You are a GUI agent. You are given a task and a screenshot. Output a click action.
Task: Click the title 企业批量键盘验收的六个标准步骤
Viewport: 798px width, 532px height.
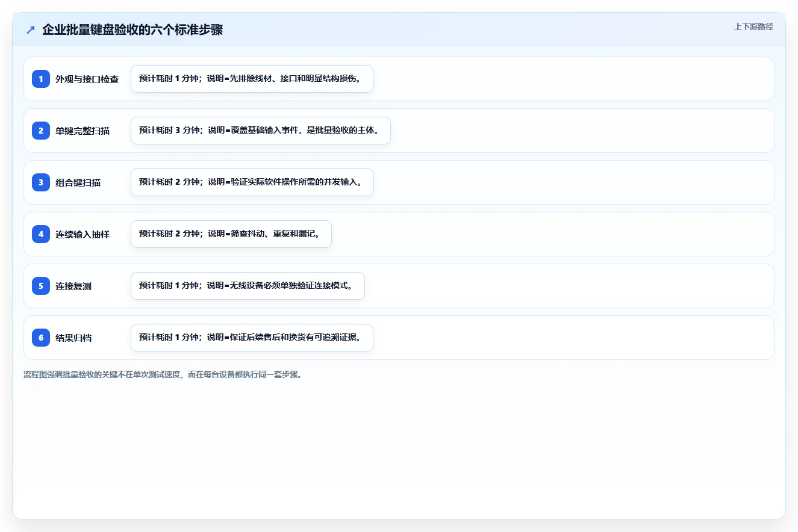pyautogui.click(x=132, y=30)
